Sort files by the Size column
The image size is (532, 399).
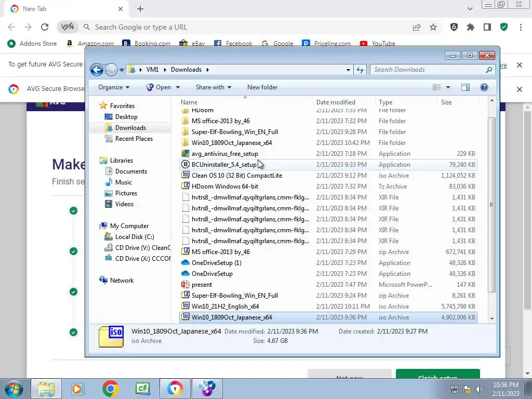point(458,102)
